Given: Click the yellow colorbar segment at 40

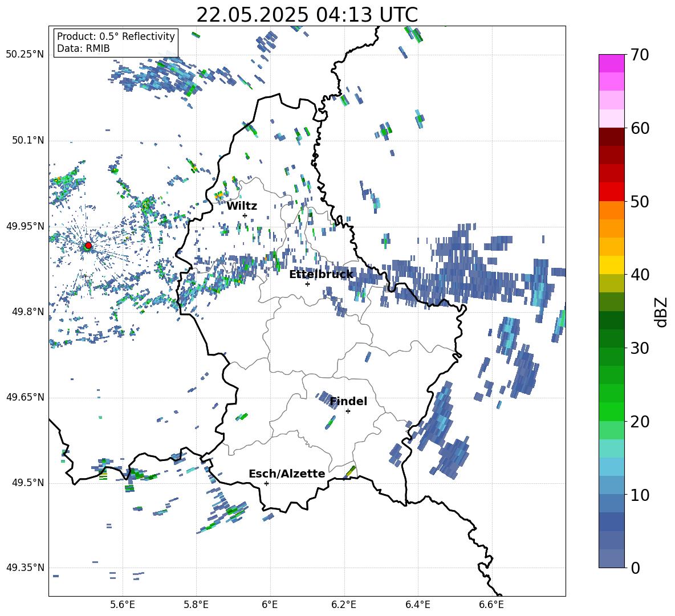Looking at the screenshot, I should (x=611, y=265).
